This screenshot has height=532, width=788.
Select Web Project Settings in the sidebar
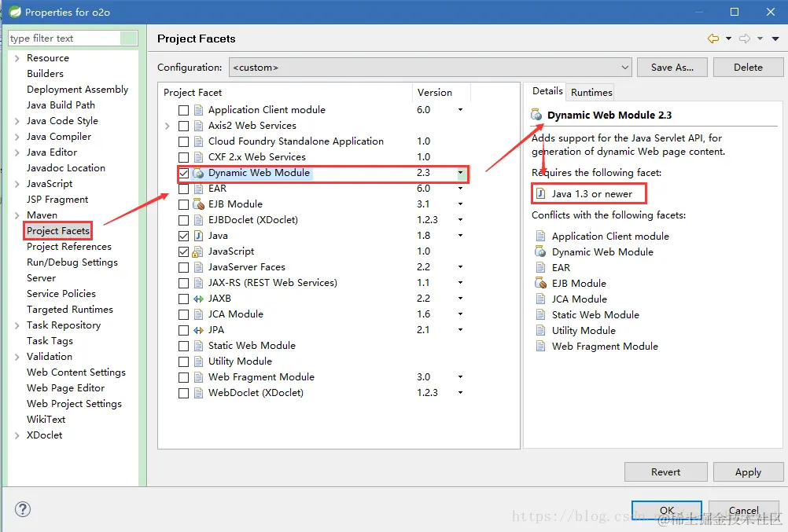[x=74, y=404]
